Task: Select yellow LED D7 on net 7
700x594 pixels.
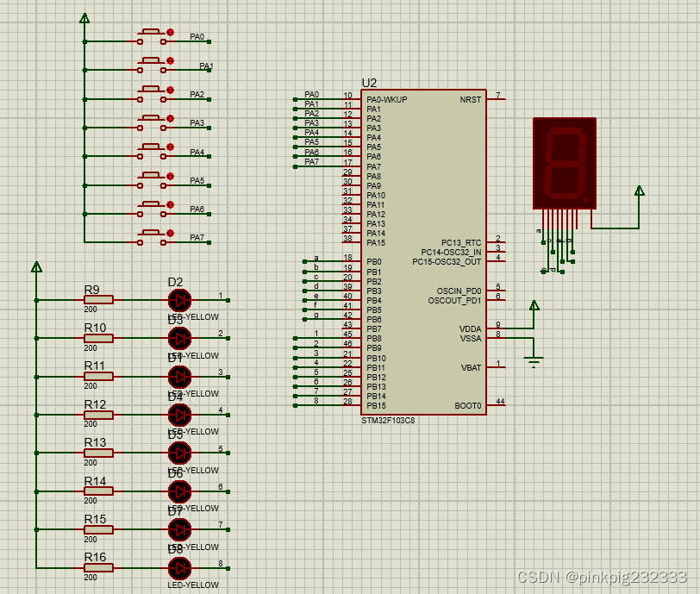Action: [x=180, y=529]
